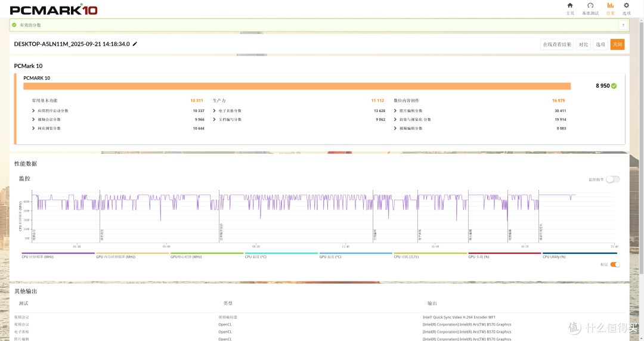Viewport: 644px width, 341px height.
Task: Toggle the 监控细节 switch on
Action: (613, 179)
